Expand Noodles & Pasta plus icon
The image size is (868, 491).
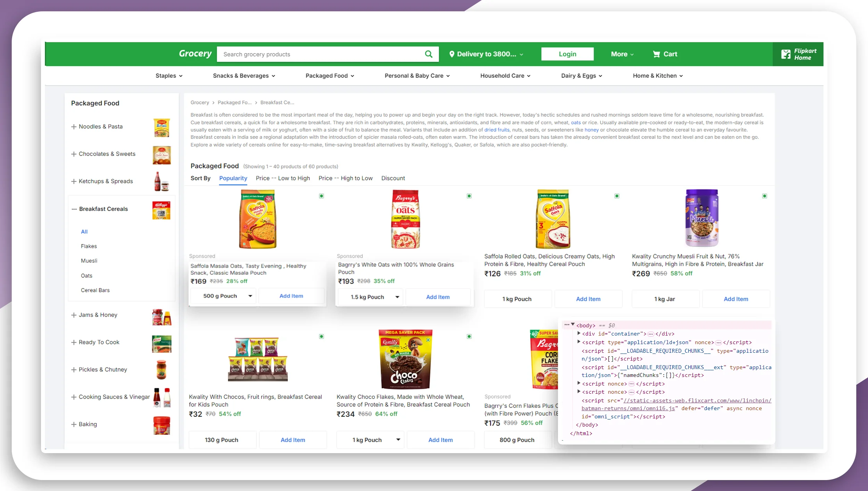click(x=74, y=127)
